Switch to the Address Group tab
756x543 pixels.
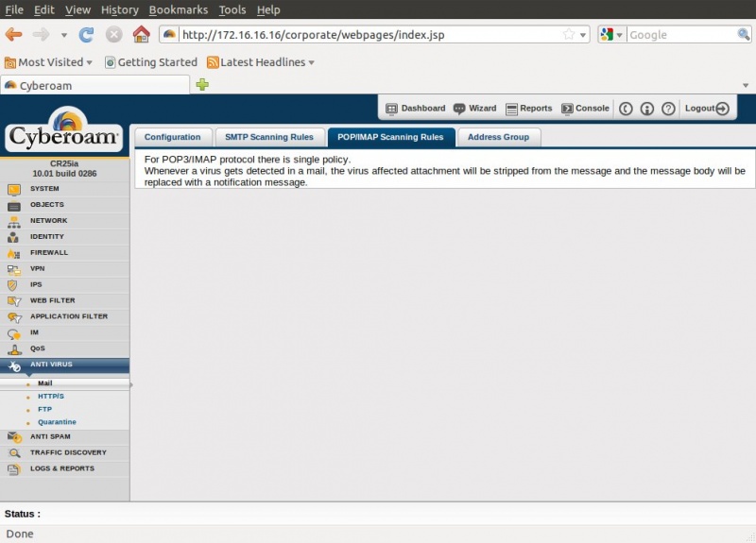[x=499, y=137]
